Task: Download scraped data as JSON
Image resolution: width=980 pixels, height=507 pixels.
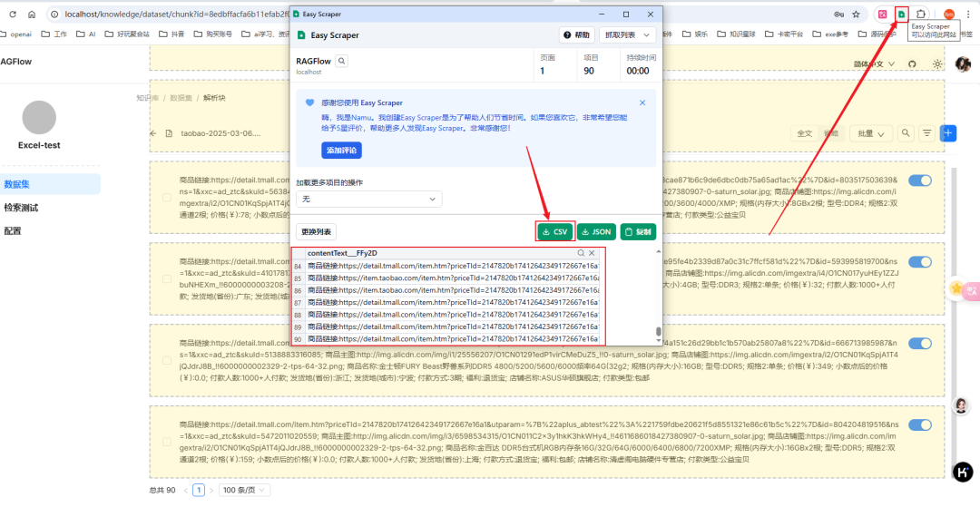Action: 596,231
